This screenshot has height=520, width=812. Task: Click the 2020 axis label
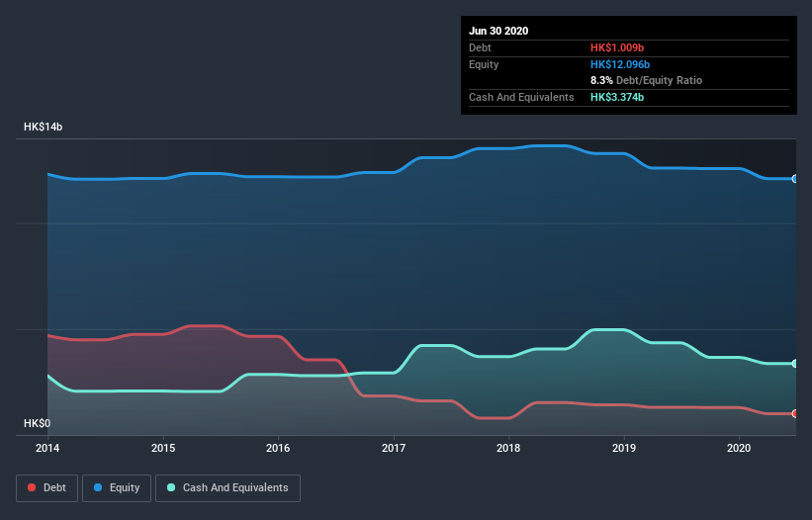(739, 448)
